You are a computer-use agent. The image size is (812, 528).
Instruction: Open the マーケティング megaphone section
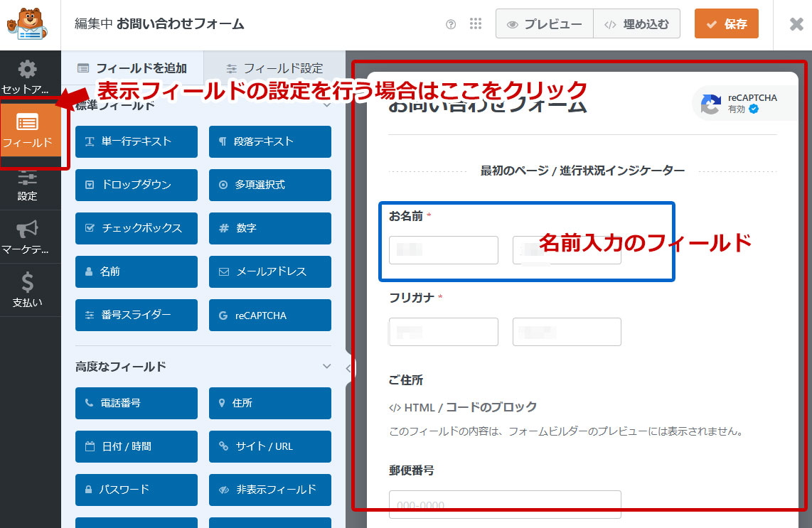[x=27, y=237]
